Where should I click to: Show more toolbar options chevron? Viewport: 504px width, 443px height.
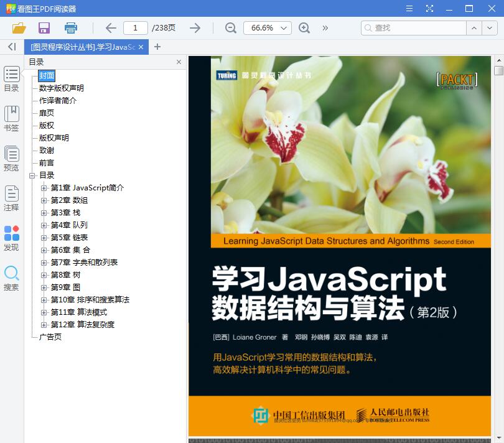[325, 28]
